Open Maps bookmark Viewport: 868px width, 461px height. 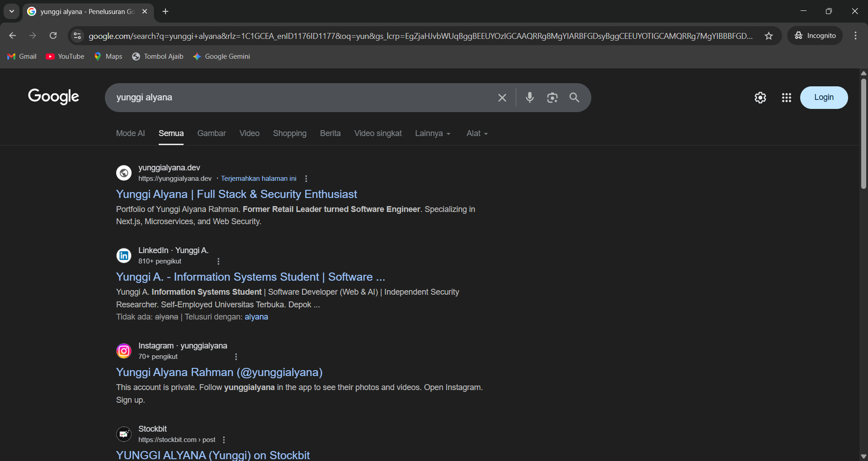pos(108,56)
